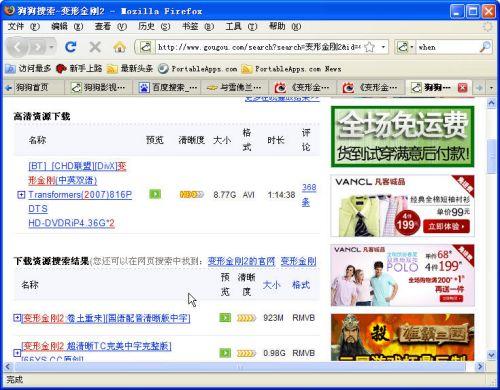Open the PortableApps.com News feed bookmark
Viewport: 500px width, 390px height.
(292, 69)
